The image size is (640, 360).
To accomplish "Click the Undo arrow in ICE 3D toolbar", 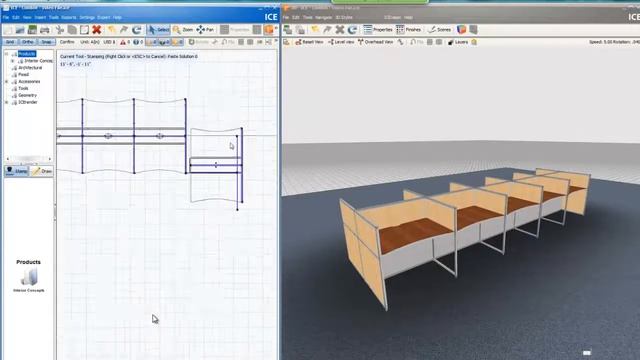I will pyautogui.click(x=315, y=29).
